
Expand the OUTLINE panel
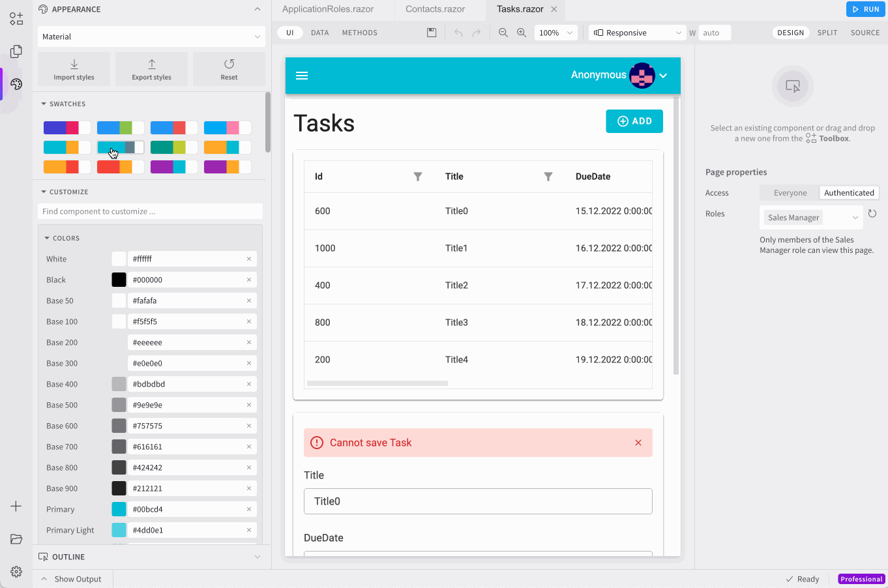pyautogui.click(x=258, y=557)
